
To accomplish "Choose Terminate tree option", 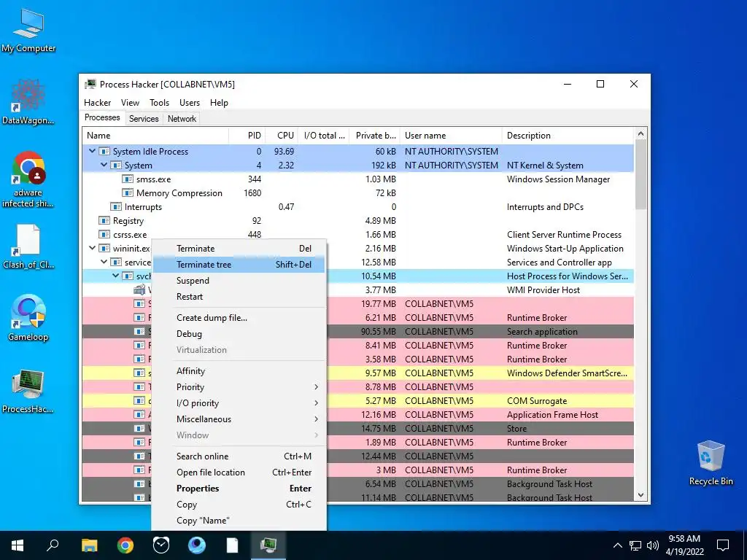I will [239, 264].
